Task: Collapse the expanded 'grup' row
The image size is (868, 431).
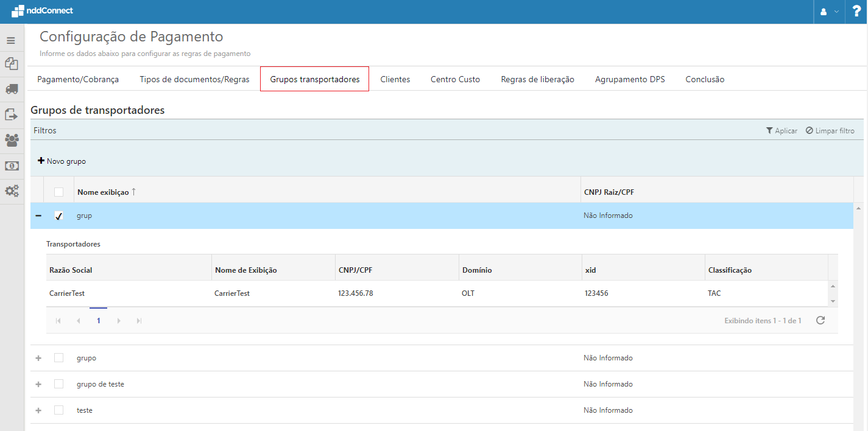Action: tap(38, 215)
